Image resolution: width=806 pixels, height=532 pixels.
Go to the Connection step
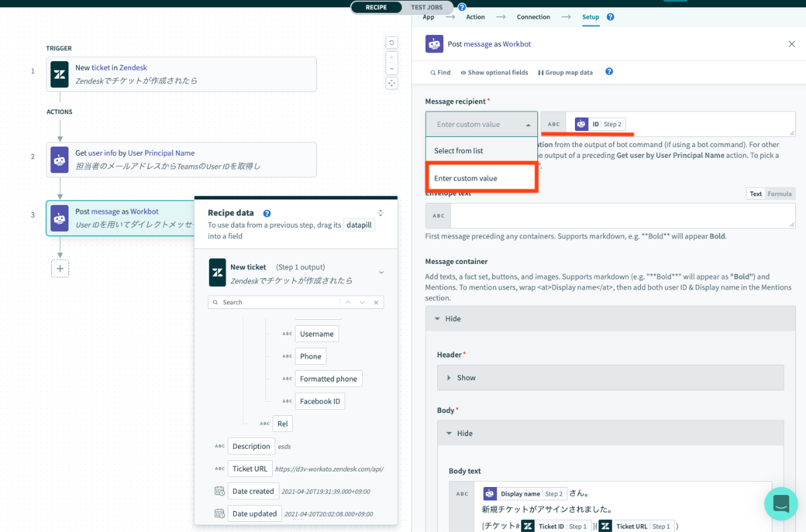533,17
